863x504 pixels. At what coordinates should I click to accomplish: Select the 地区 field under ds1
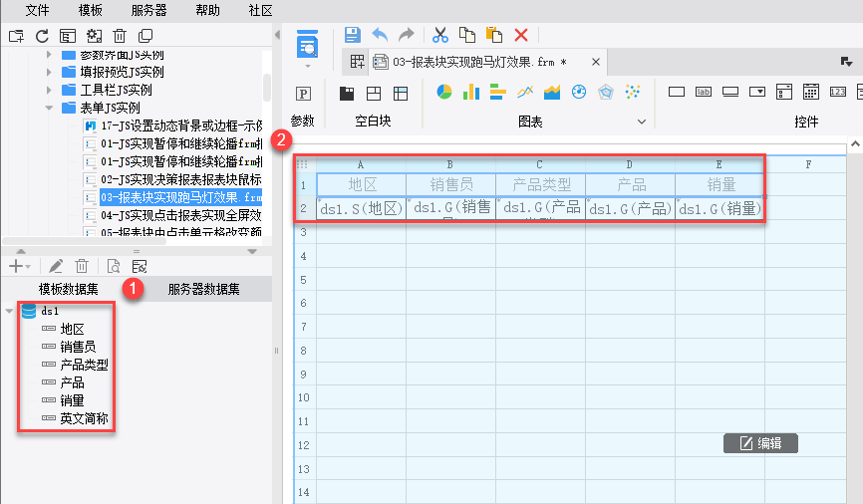tap(72, 329)
